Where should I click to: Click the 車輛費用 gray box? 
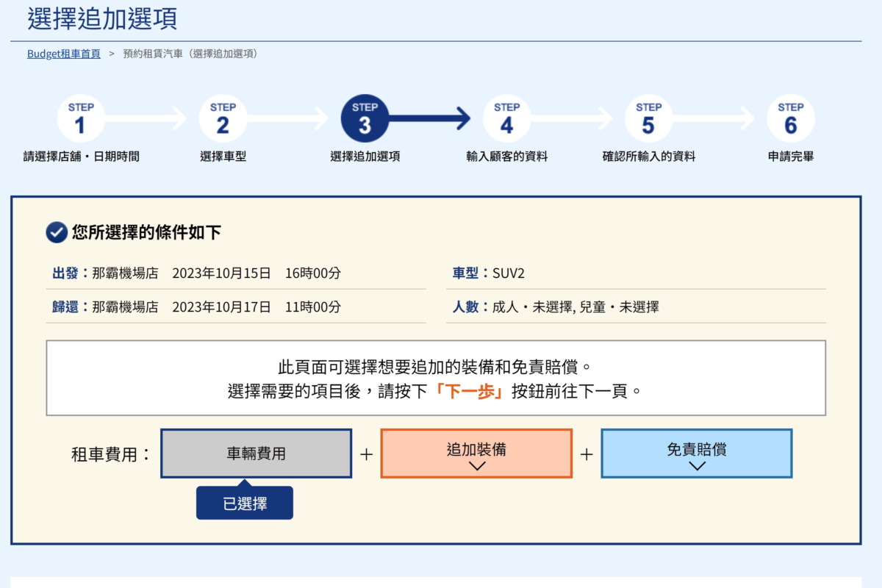(x=256, y=453)
